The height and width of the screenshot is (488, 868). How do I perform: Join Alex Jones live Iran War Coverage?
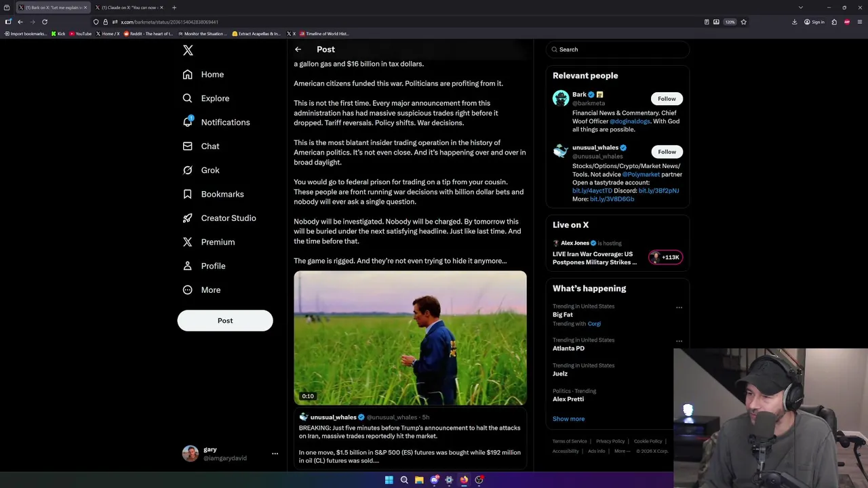[x=595, y=258]
